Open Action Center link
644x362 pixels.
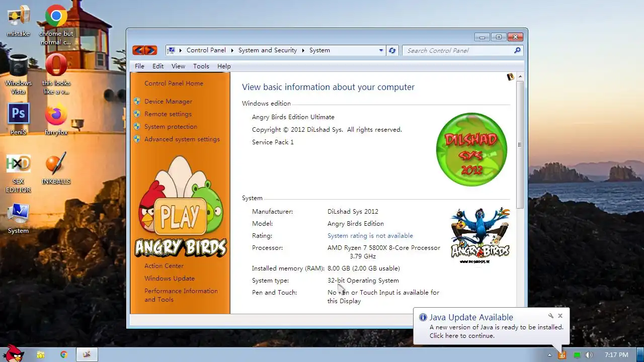click(x=164, y=265)
